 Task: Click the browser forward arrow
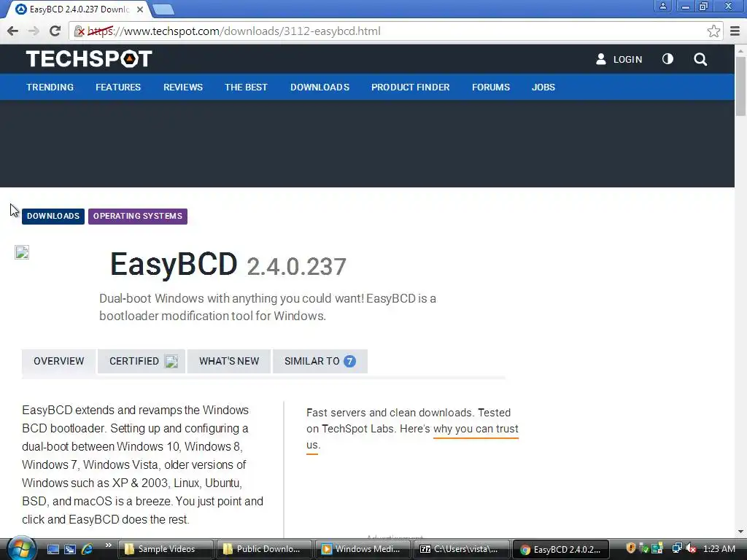[x=34, y=31]
